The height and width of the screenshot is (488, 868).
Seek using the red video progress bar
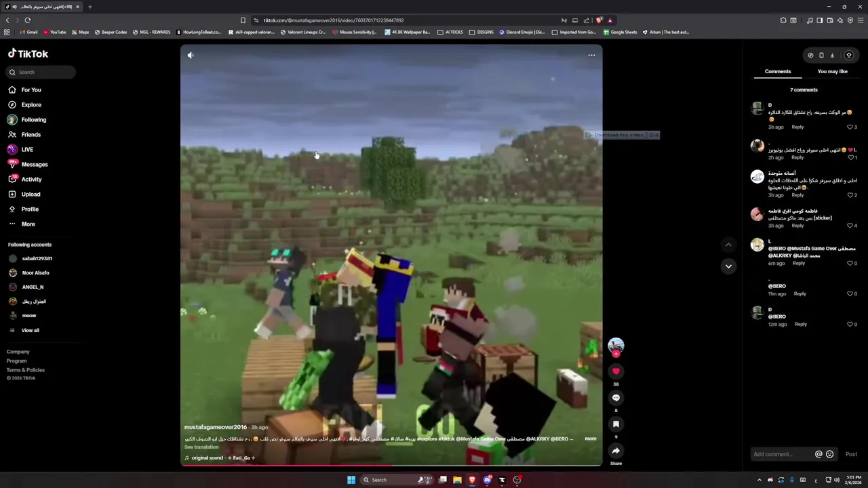[391, 465]
